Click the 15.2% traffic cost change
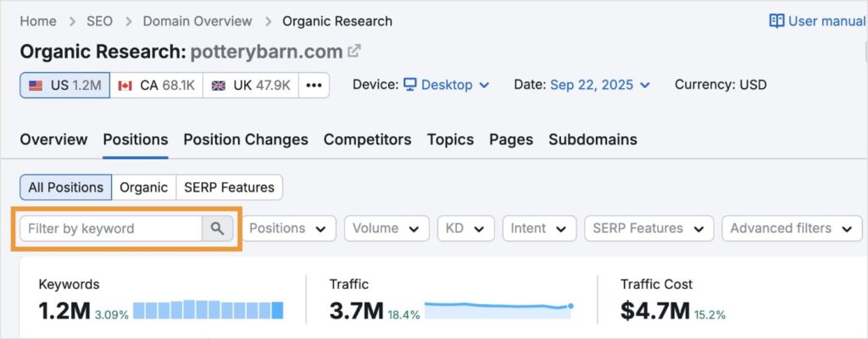868x339 pixels. tap(710, 314)
